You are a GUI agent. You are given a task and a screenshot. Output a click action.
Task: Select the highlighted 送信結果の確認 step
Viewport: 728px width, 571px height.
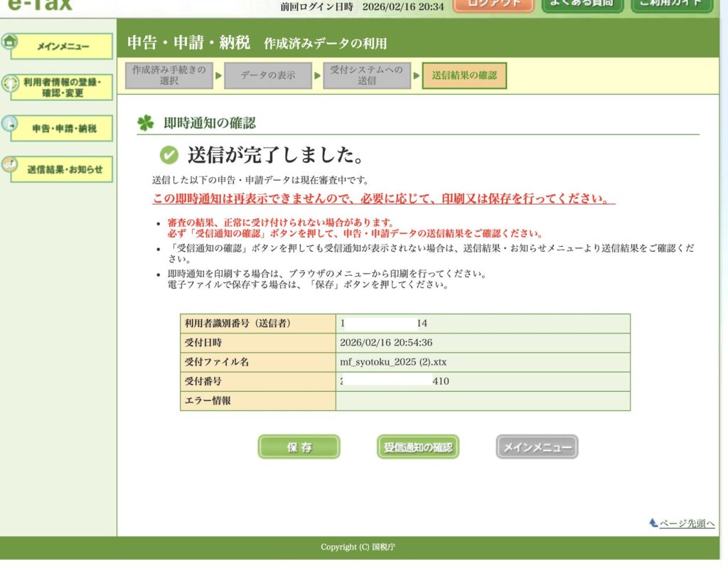click(x=464, y=75)
